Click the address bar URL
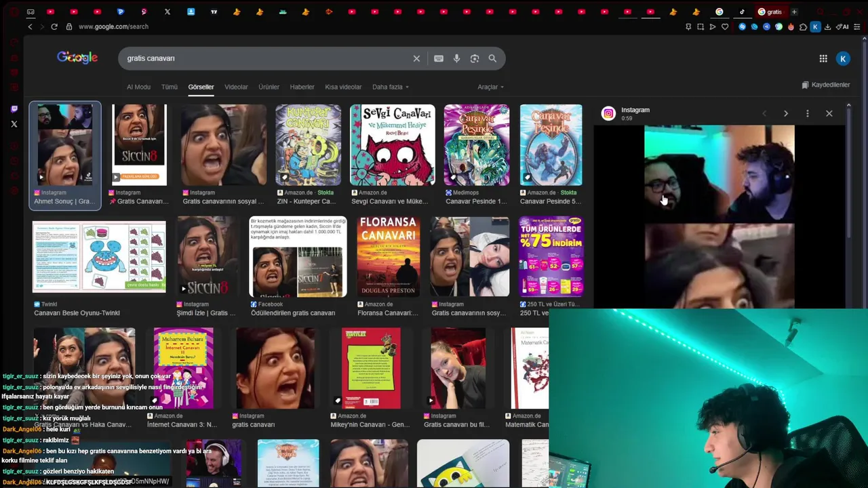The width and height of the screenshot is (868, 488). pyautogui.click(x=113, y=26)
